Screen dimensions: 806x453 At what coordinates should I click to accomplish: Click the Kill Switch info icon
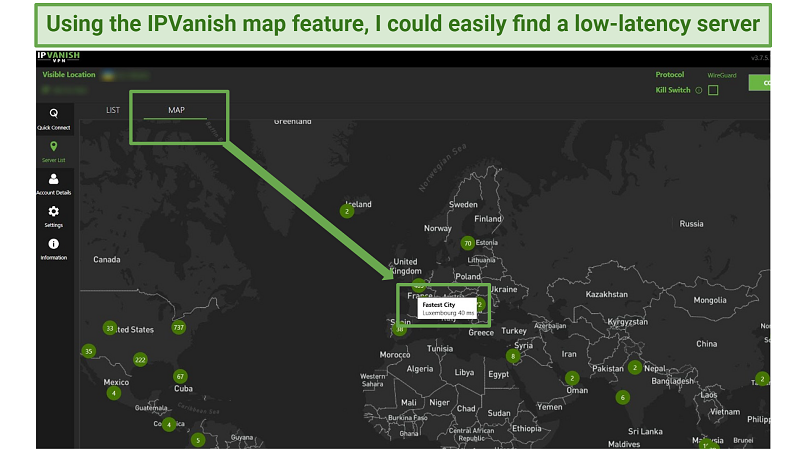(699, 90)
